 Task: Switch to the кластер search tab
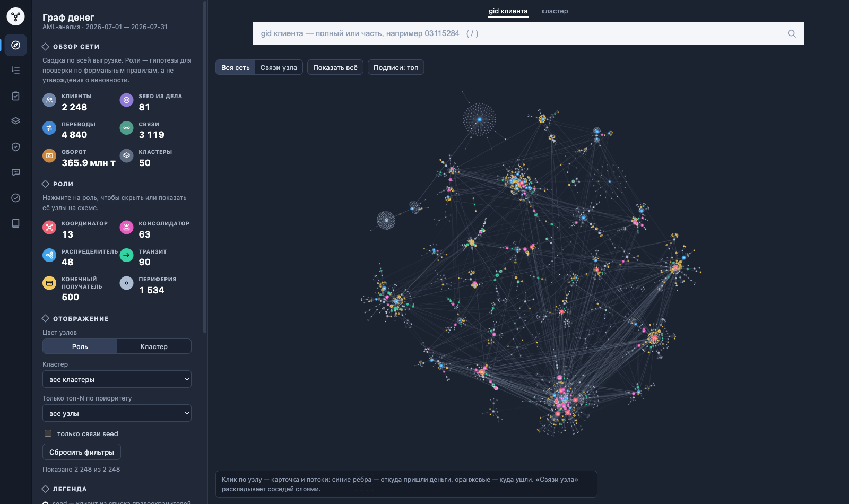coord(555,11)
